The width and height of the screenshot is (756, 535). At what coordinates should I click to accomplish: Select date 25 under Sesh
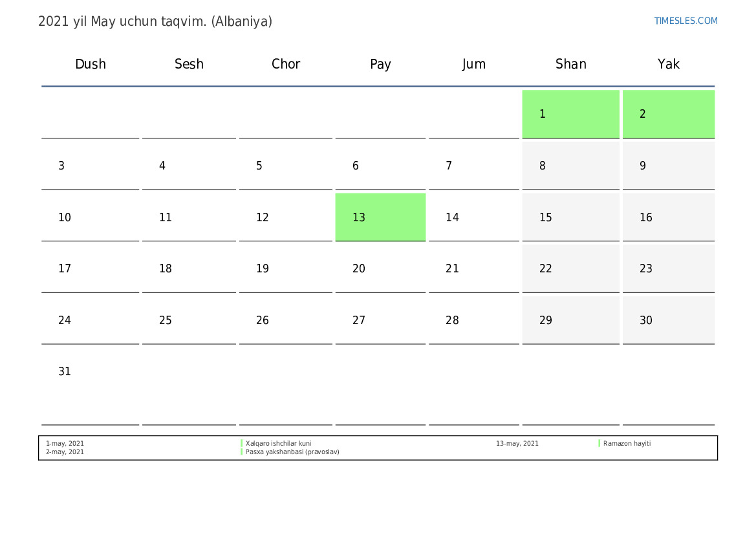166,320
